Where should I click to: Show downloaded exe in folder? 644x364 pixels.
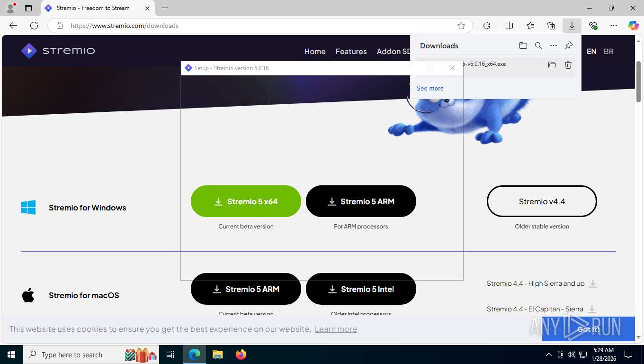pyautogui.click(x=552, y=65)
